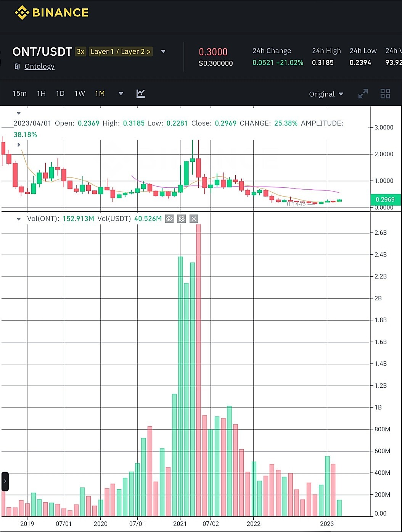Switch to the 1D interval
The height and width of the screenshot is (532, 402).
(x=60, y=94)
